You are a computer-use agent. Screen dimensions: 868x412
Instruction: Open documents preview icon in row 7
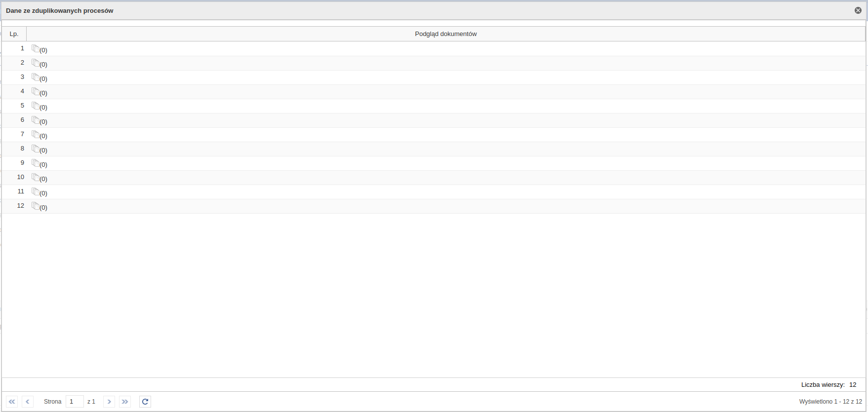point(36,134)
